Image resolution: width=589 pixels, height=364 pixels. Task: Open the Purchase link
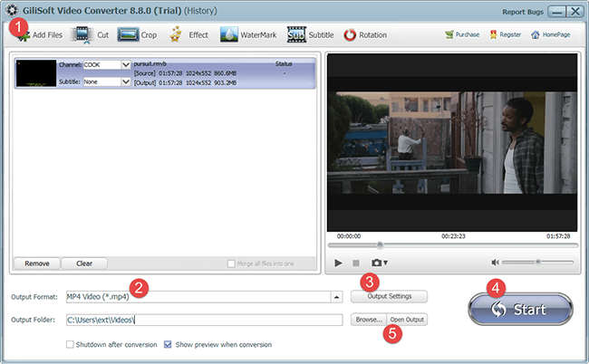461,35
